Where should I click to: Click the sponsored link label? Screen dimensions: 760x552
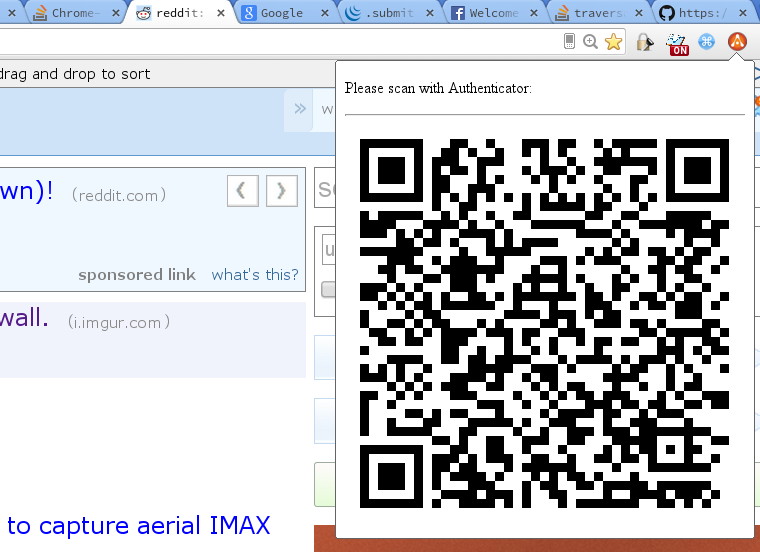(137, 274)
